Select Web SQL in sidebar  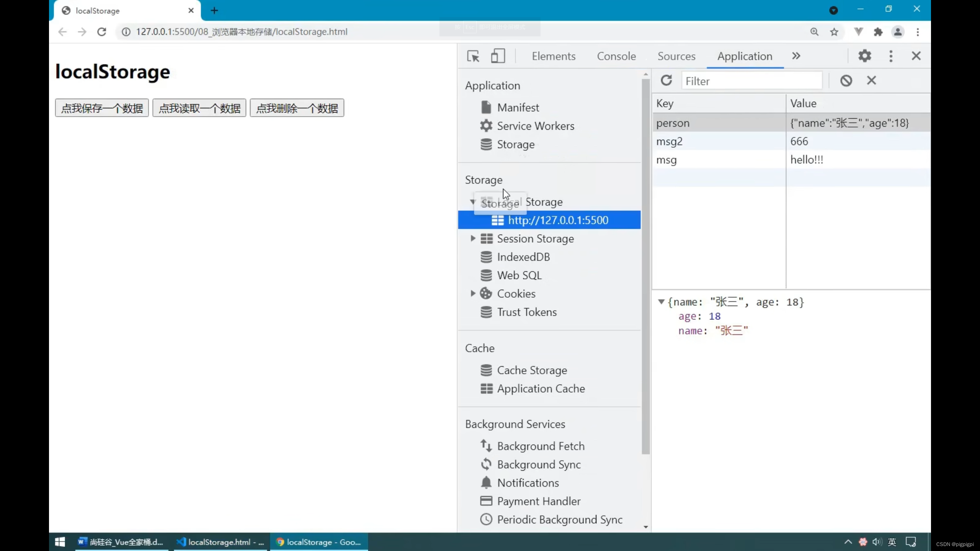click(511, 275)
